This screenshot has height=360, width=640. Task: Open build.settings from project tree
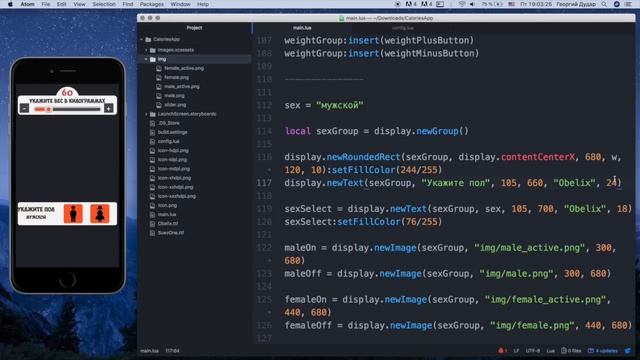[172, 132]
